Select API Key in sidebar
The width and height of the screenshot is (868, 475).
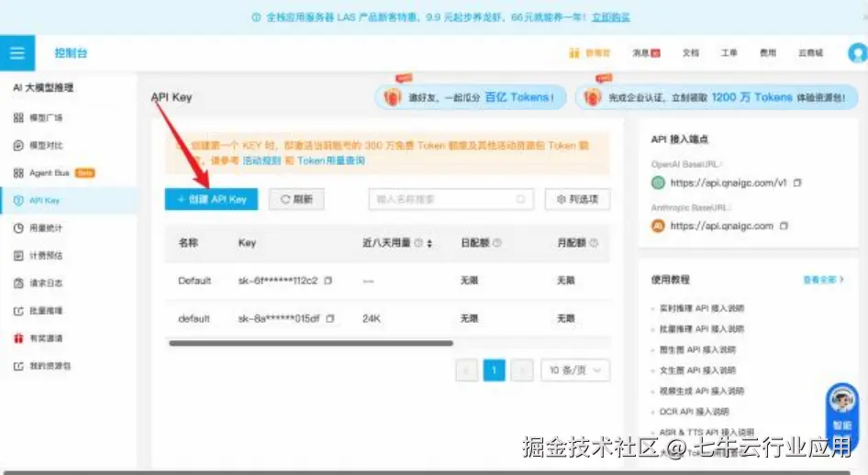[x=69, y=200]
